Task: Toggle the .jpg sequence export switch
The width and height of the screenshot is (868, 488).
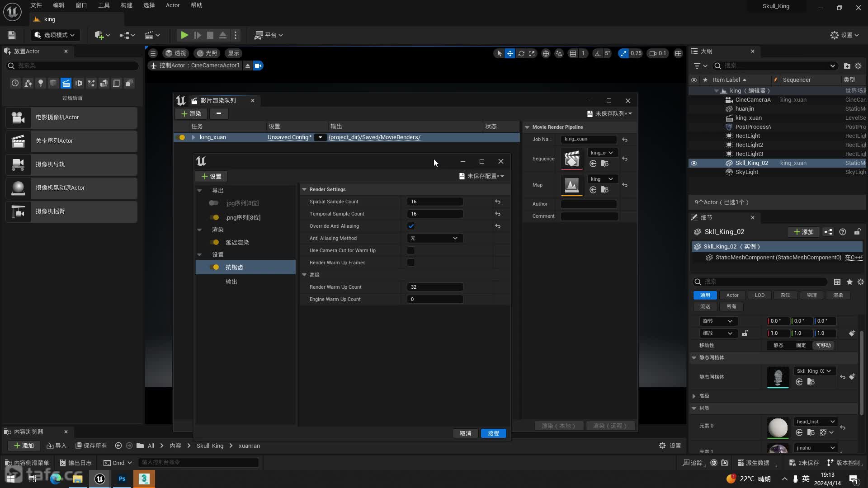Action: click(x=214, y=203)
